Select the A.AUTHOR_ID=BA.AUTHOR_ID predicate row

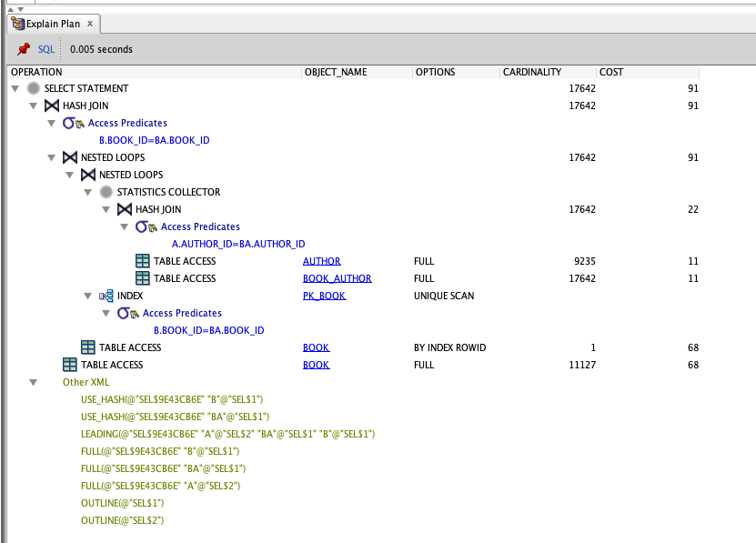(x=238, y=245)
